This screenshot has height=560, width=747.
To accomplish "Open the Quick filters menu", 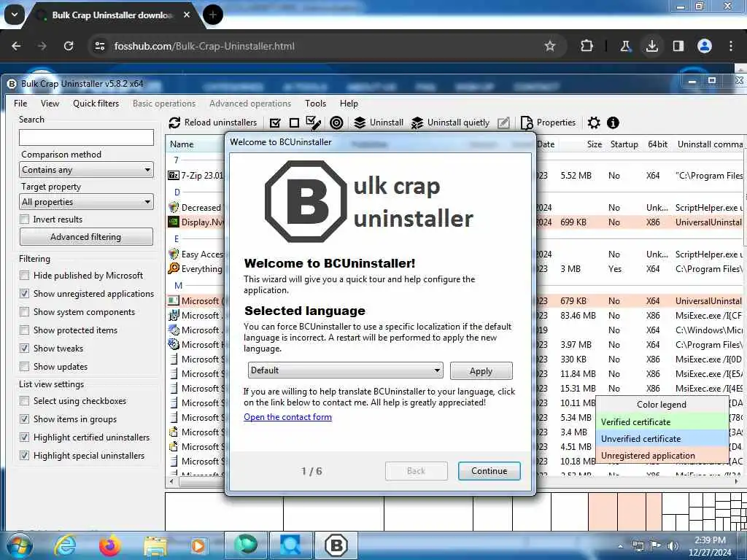I will (x=96, y=104).
